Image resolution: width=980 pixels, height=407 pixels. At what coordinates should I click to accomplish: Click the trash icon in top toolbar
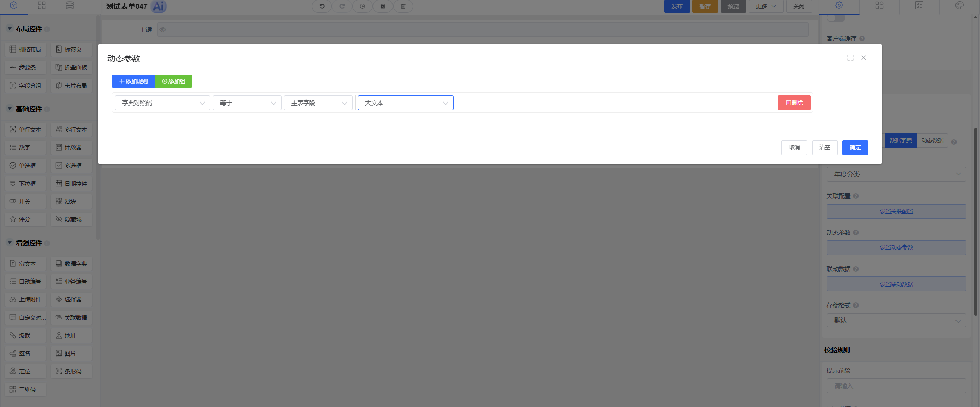tap(403, 6)
